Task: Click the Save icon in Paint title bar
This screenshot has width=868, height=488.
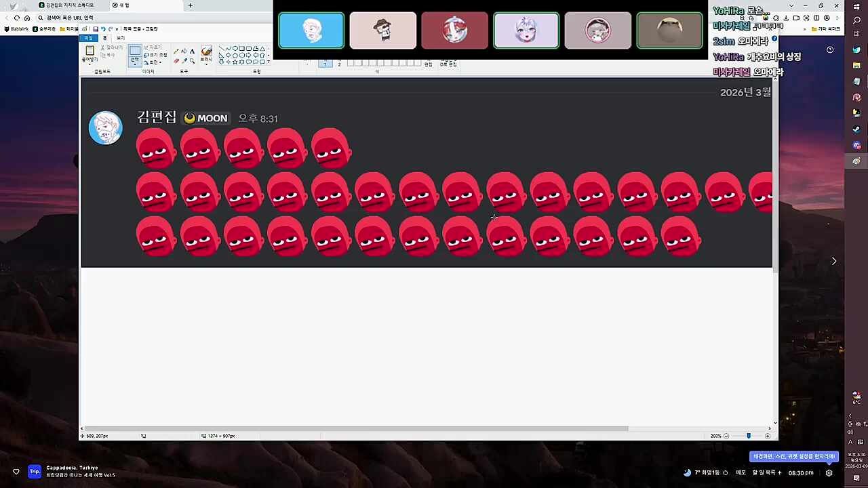Action: point(96,29)
